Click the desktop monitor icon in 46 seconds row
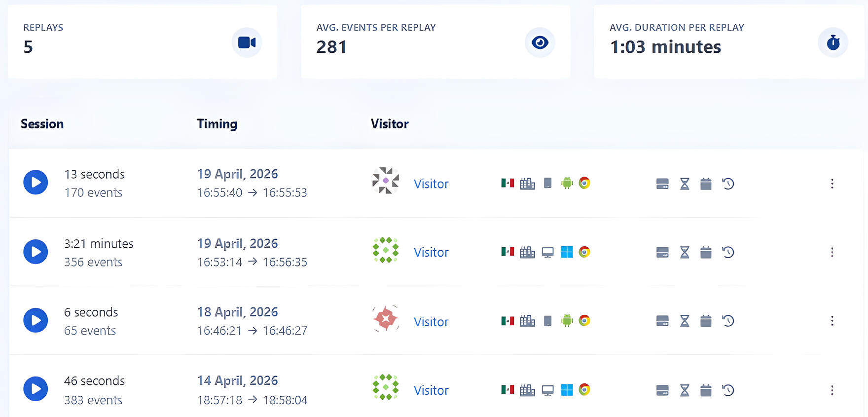Viewport: 868px width, 417px height. [x=547, y=390]
